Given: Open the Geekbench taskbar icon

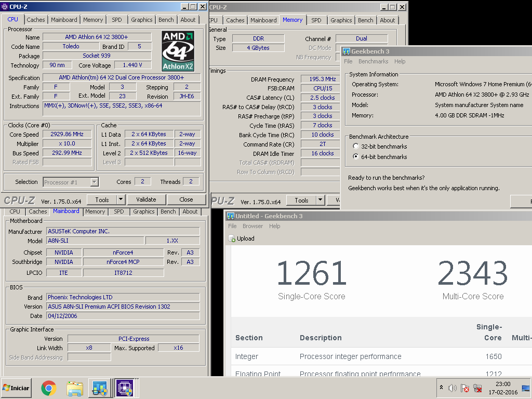Looking at the screenshot, I should point(100,388).
